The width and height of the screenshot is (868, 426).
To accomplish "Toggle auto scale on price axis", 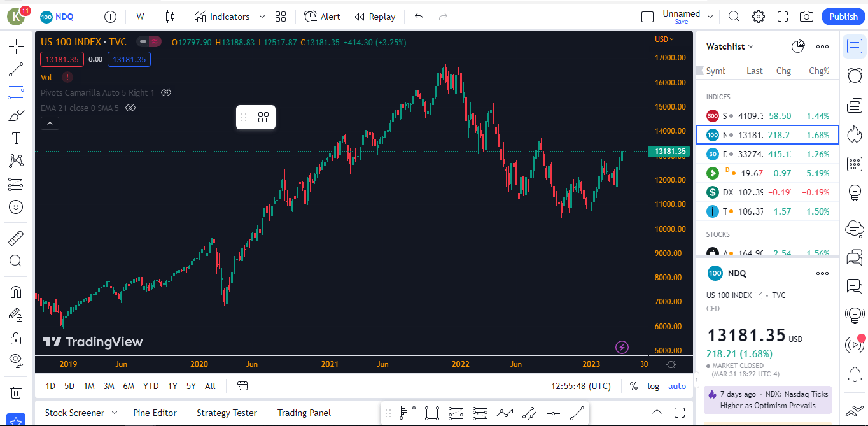I will [677, 386].
